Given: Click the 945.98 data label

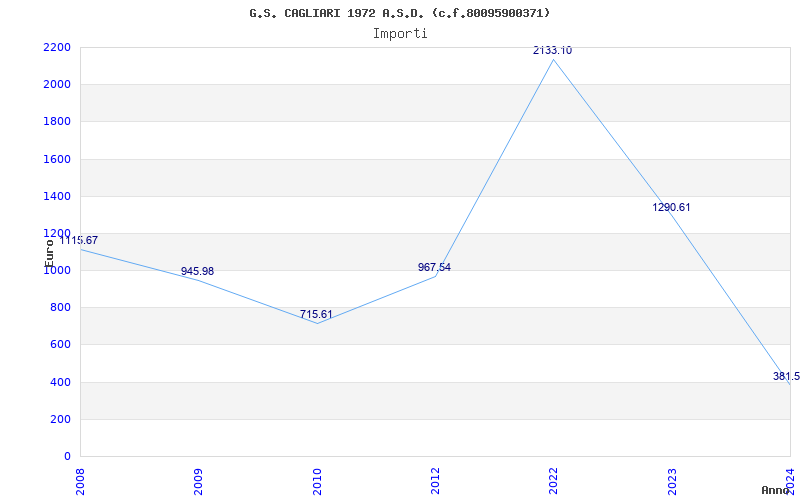Looking at the screenshot, I should click(x=197, y=271).
